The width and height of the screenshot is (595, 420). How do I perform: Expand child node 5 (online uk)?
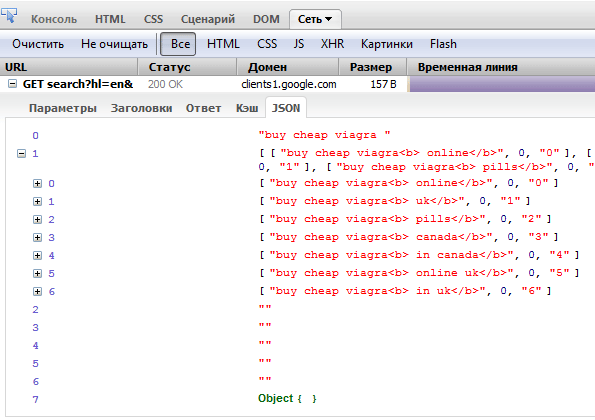click(x=37, y=274)
